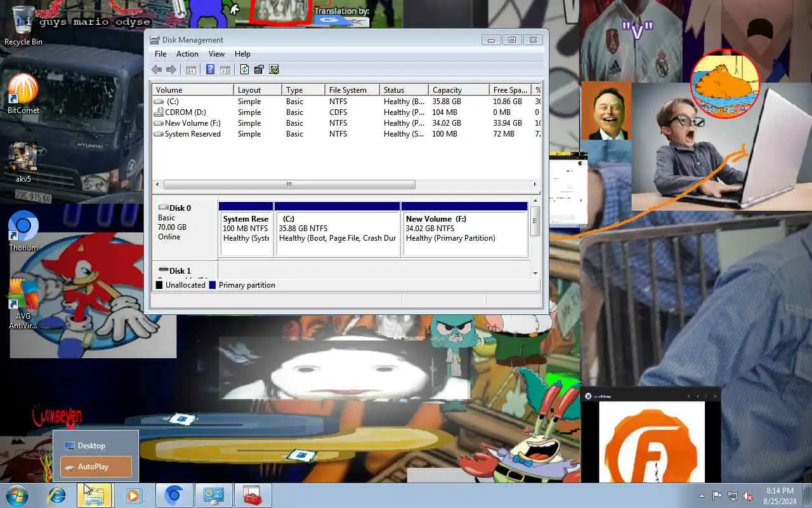812x508 pixels.
Task: Show hidden tray icons arrow
Action: [x=702, y=496]
